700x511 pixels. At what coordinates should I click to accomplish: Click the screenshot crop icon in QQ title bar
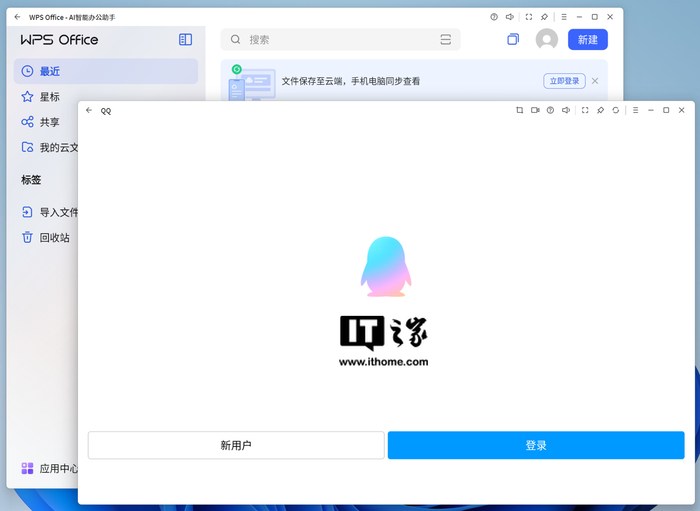coord(519,110)
